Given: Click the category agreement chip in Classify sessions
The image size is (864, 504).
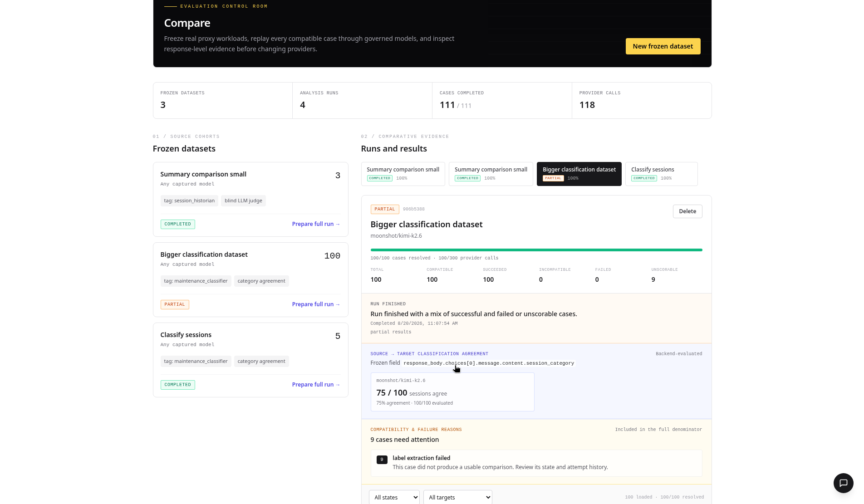Looking at the screenshot, I should tap(261, 361).
